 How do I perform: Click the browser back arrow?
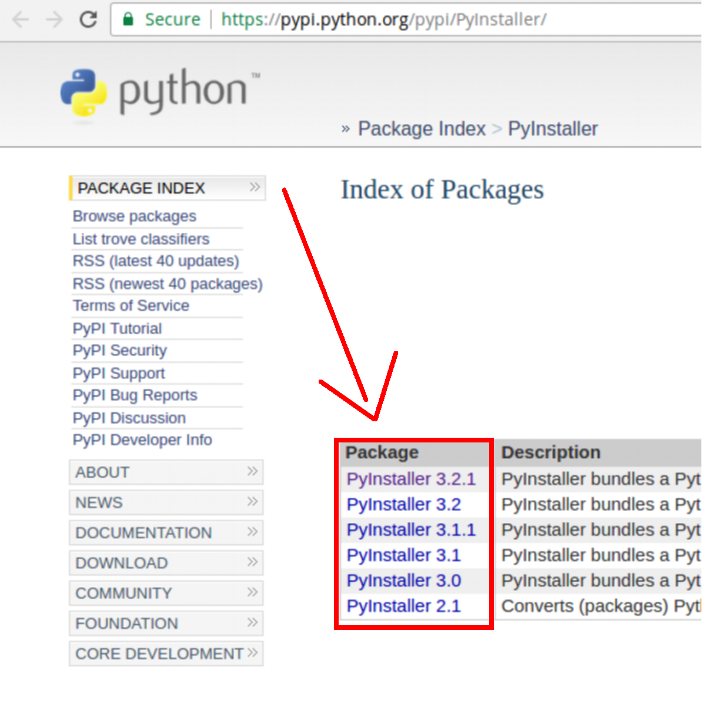[21, 19]
